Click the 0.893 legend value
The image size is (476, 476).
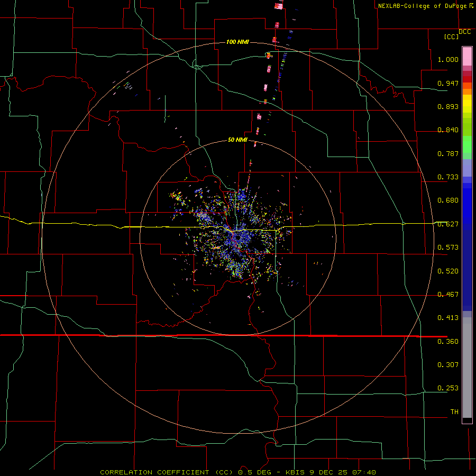[448, 106]
